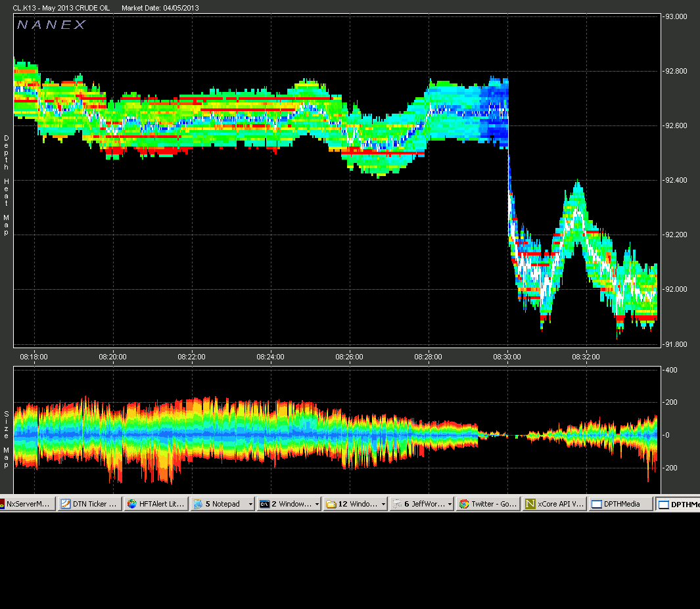This screenshot has height=609, width=700.
Task: Click the xCore API V... taskbar icon
Action: point(530,504)
